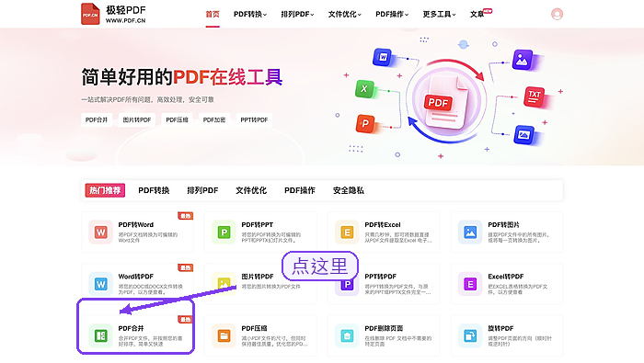
Task: Open the PPT转PDF card title
Action: pyautogui.click(x=380, y=277)
